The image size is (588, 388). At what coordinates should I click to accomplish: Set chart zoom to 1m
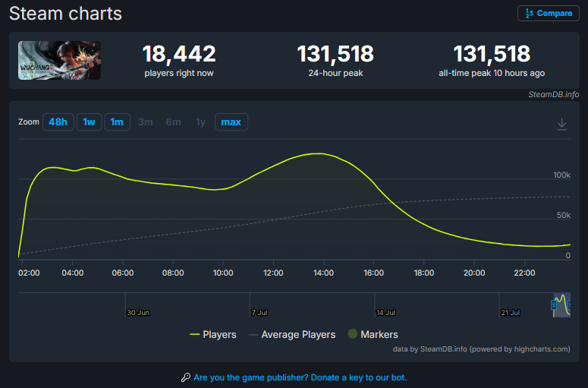coord(117,122)
